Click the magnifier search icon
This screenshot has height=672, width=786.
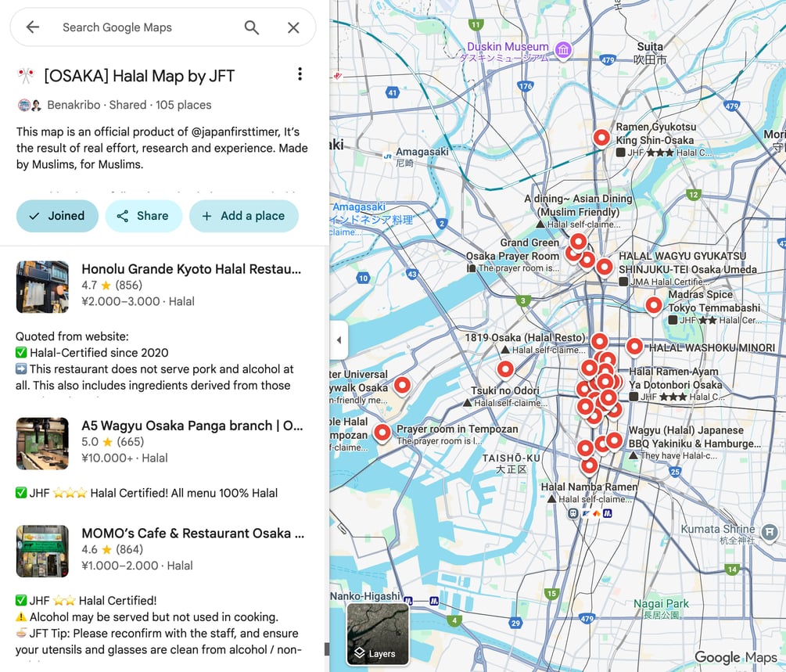tap(252, 27)
